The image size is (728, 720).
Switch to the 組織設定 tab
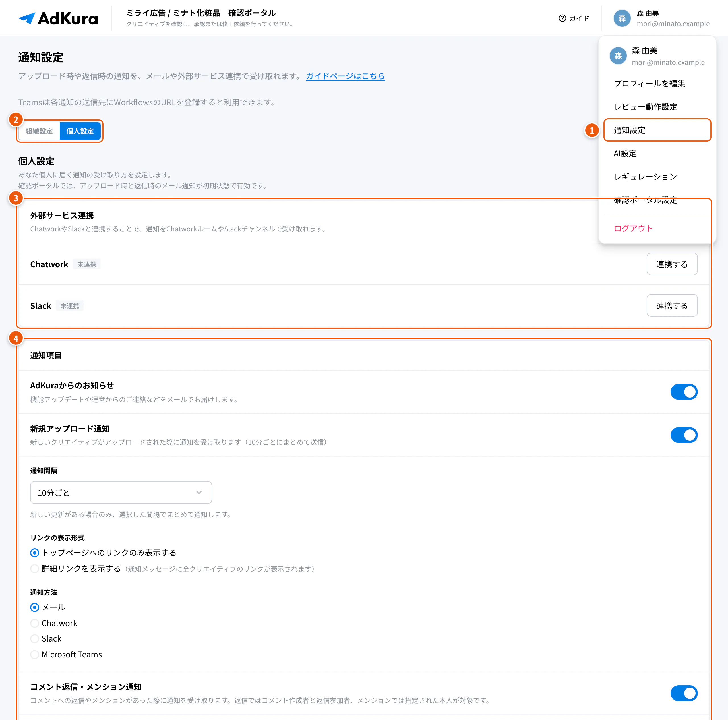(x=39, y=131)
